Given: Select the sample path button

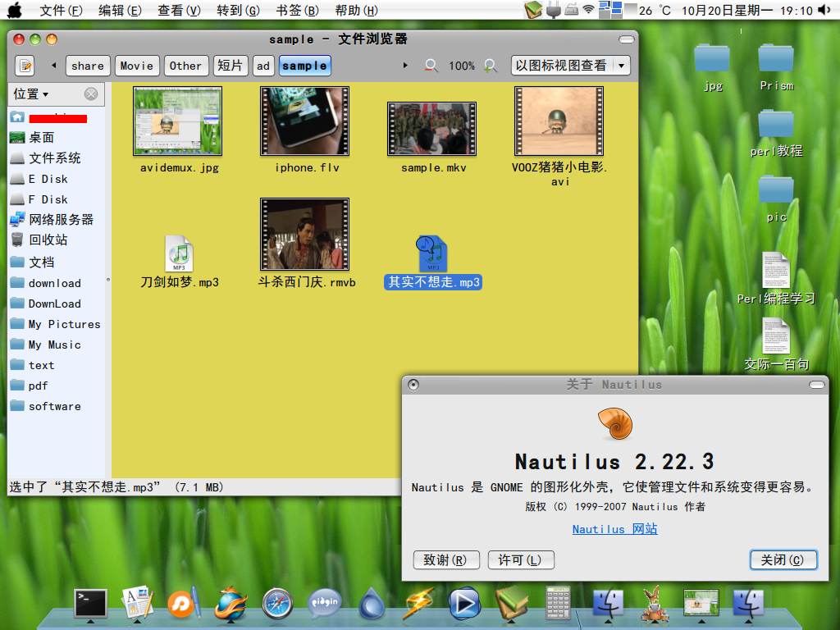Looking at the screenshot, I should [x=304, y=66].
